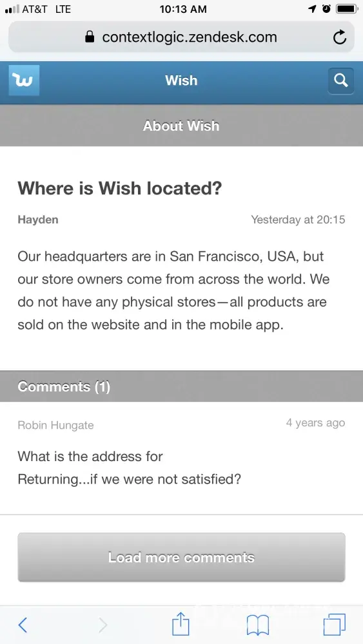
Task: Show open tabs with tabs icon
Action: pyautogui.click(x=335, y=625)
